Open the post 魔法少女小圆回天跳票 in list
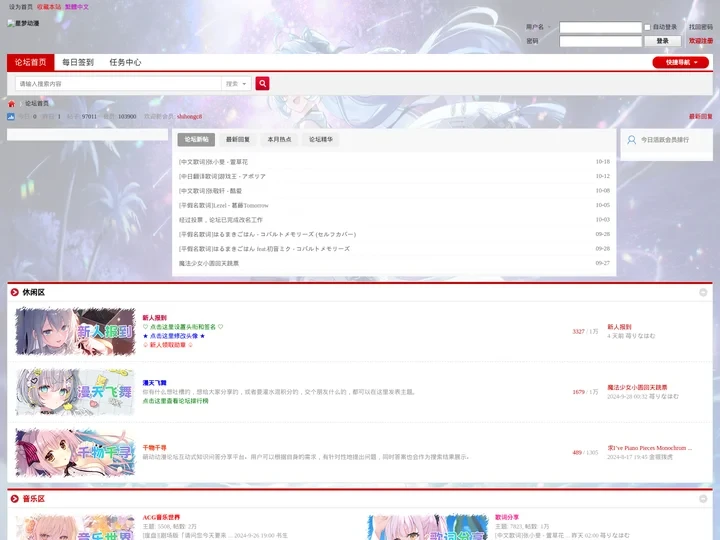Screen dimensions: 720x540 (209, 264)
